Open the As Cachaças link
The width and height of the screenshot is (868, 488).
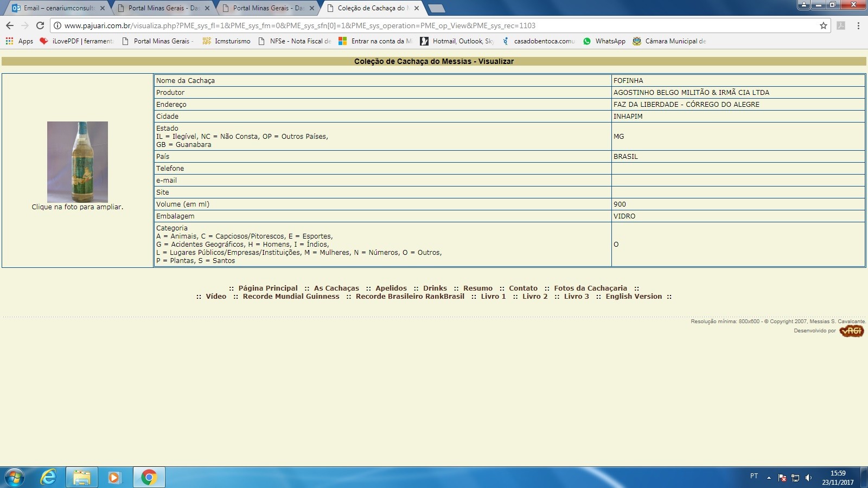336,288
